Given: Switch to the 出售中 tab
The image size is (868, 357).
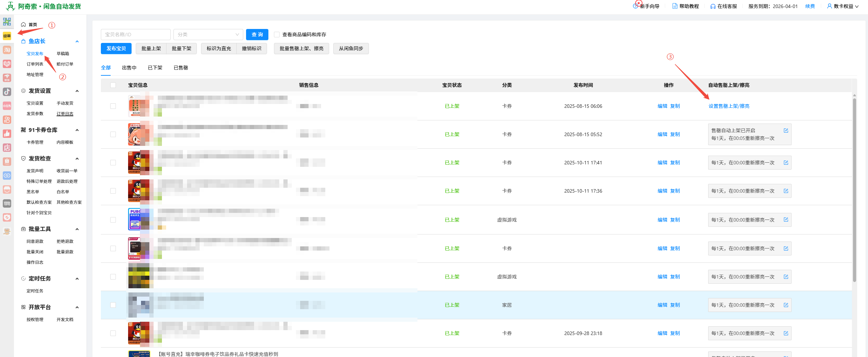Looking at the screenshot, I should 129,68.
